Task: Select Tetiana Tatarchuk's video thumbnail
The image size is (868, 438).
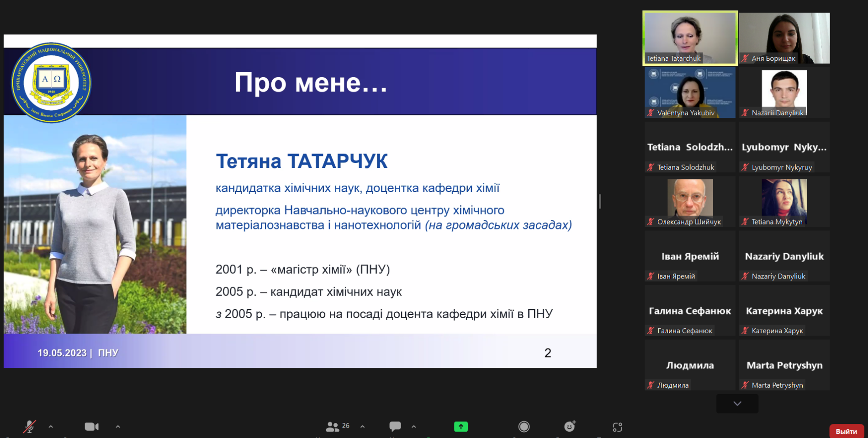Action: 689,37
